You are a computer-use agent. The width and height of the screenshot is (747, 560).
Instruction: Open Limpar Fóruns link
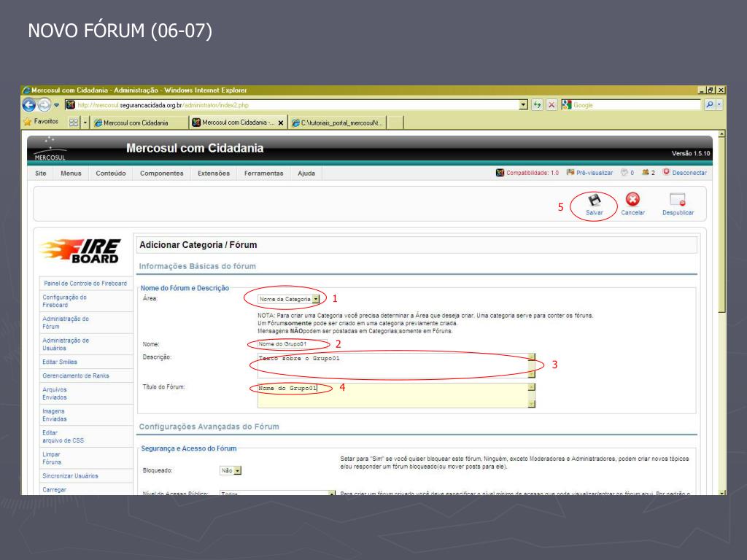52,458
